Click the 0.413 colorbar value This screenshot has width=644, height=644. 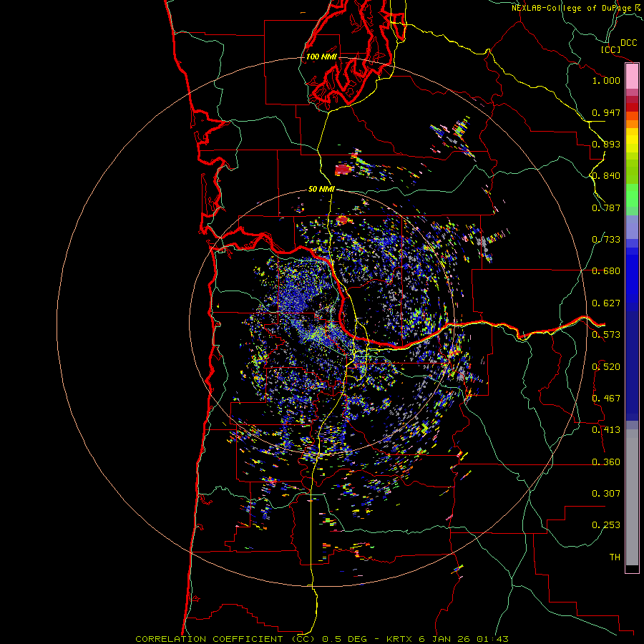606,430
